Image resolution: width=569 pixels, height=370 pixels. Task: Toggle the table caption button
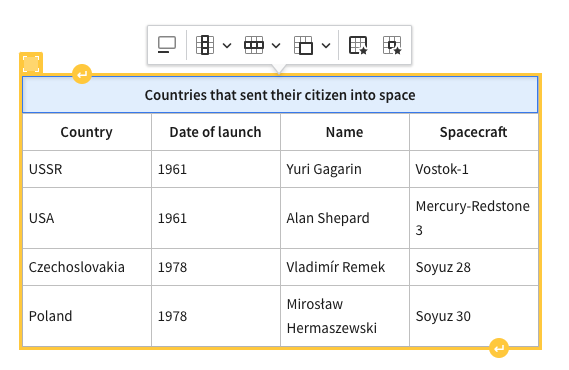[x=167, y=45]
